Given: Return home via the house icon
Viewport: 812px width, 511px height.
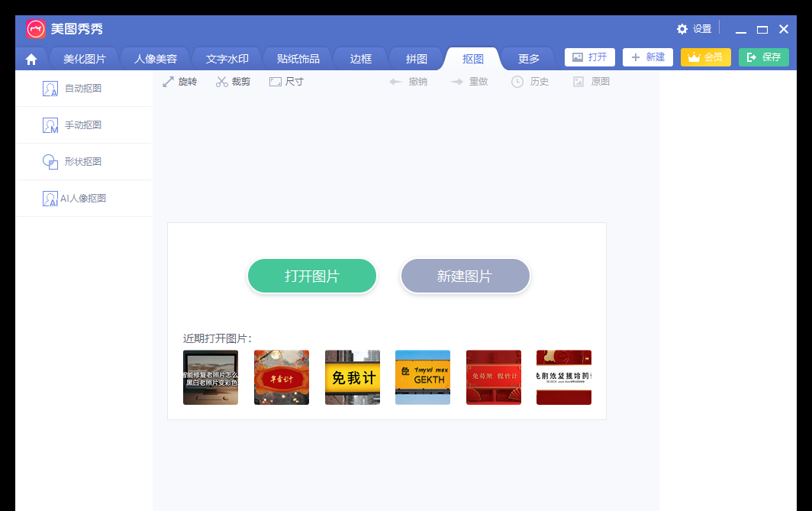Looking at the screenshot, I should tap(31, 57).
